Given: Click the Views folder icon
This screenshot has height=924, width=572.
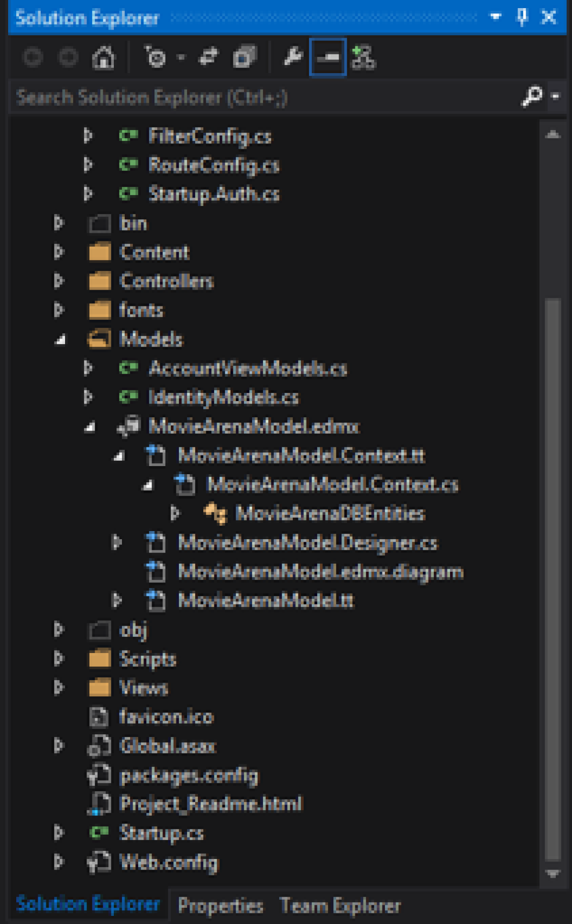Looking at the screenshot, I should click(99, 687).
